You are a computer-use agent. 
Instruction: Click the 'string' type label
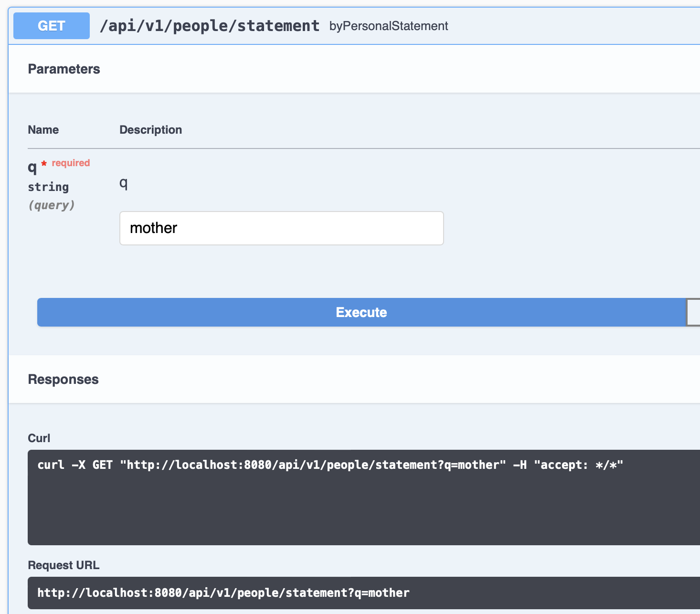click(48, 187)
